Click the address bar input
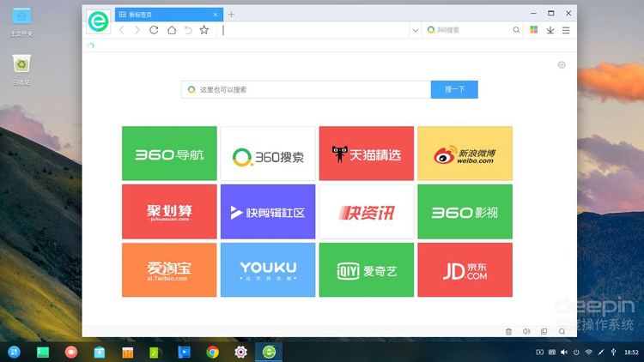This screenshot has width=644, height=362. coord(314,30)
